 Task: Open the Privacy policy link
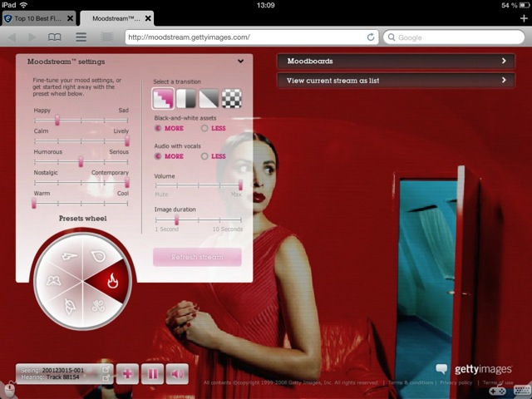(456, 382)
